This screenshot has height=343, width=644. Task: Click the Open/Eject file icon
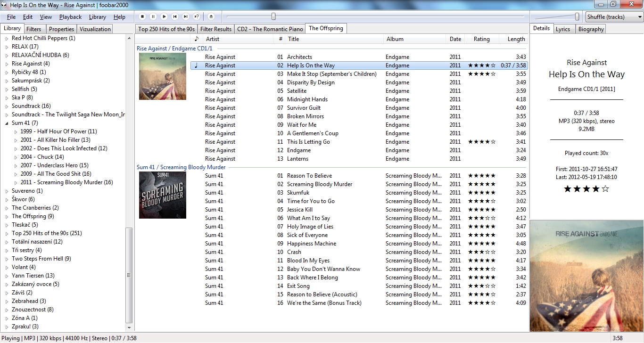[211, 16]
